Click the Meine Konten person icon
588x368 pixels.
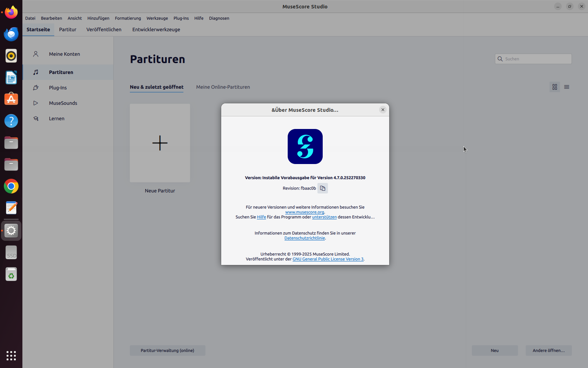(36, 54)
